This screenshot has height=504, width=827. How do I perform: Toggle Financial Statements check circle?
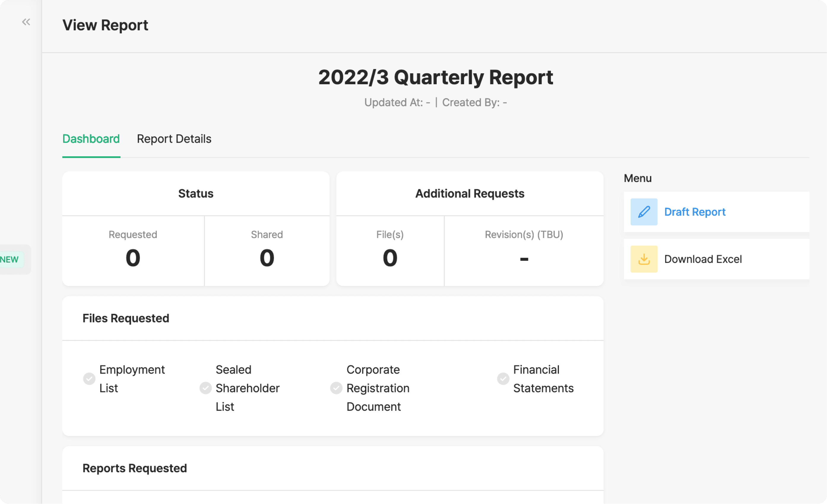tap(503, 379)
